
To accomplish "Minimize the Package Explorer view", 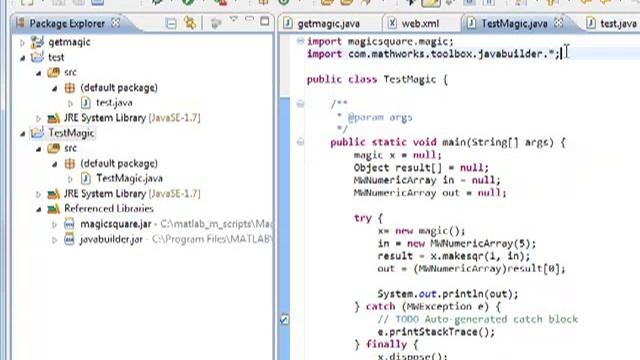I will 249,19.
